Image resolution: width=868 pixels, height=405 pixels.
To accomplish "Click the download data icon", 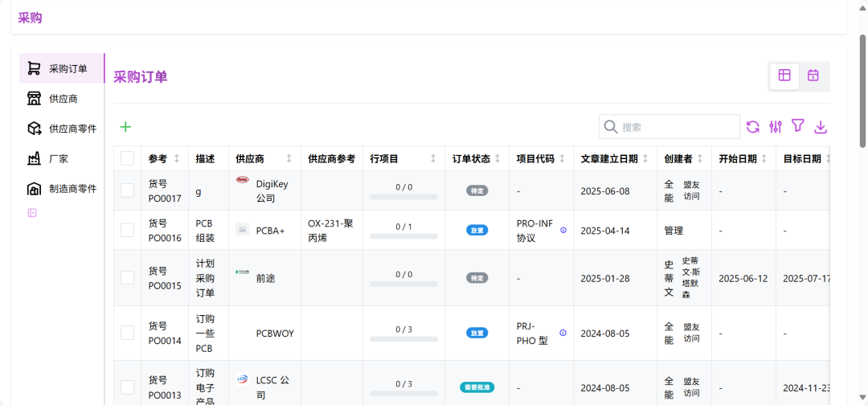I will coord(821,127).
